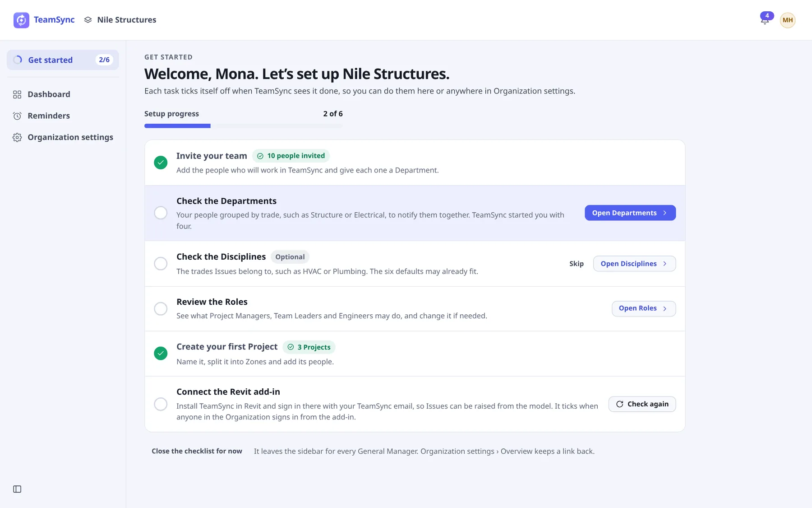Select Get started in the sidebar
The width and height of the screenshot is (812, 508).
(x=63, y=60)
